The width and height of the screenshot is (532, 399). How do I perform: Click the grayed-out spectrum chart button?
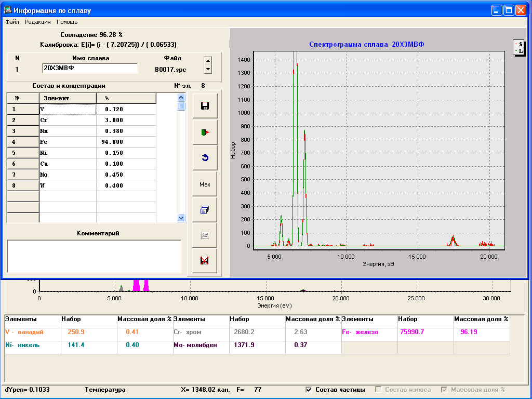(x=205, y=235)
